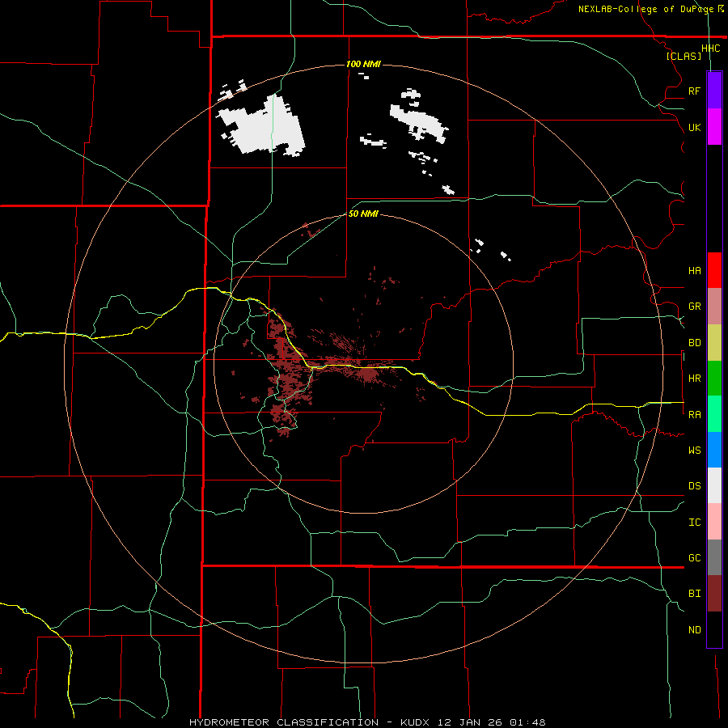Click the GC legend label
This screenshot has width=728, height=728.
(x=694, y=558)
